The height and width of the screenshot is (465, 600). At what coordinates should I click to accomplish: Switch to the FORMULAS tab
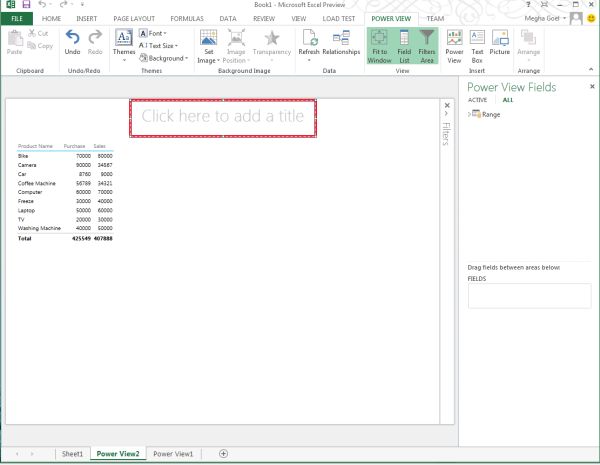(187, 19)
